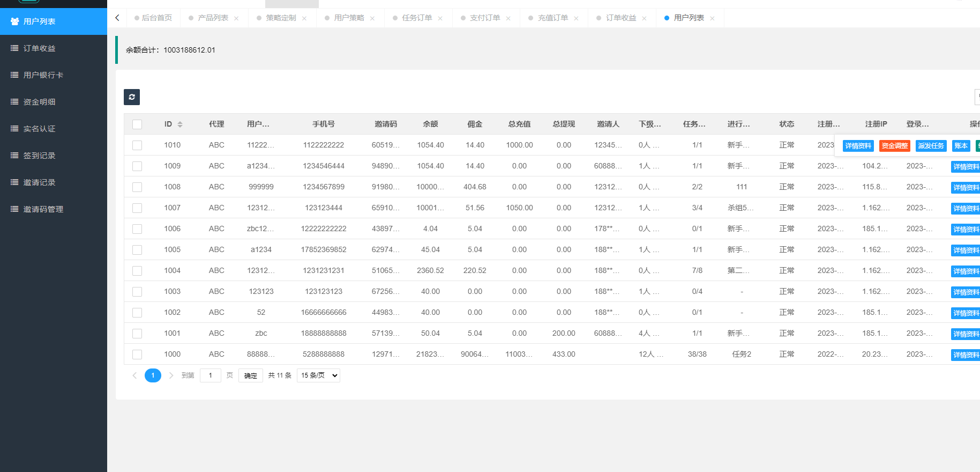The width and height of the screenshot is (980, 472).
Task: Click the 资金明细 sidebar list icon
Action: [14, 102]
